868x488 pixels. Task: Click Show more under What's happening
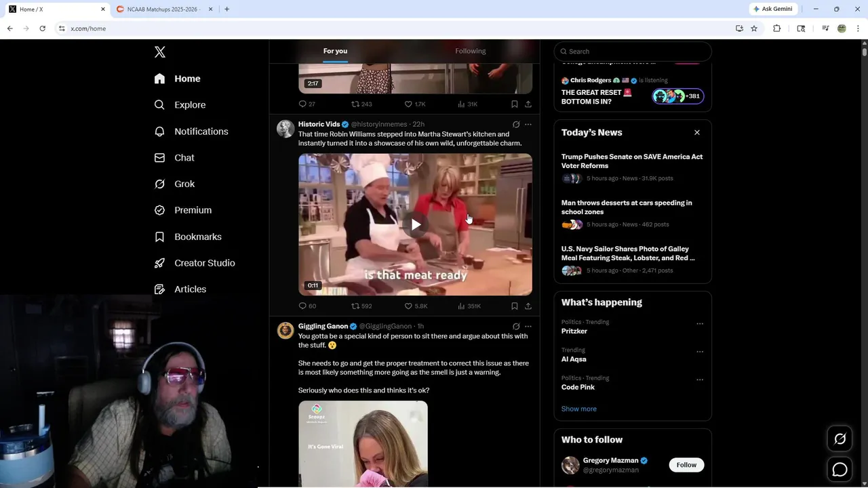point(579,409)
